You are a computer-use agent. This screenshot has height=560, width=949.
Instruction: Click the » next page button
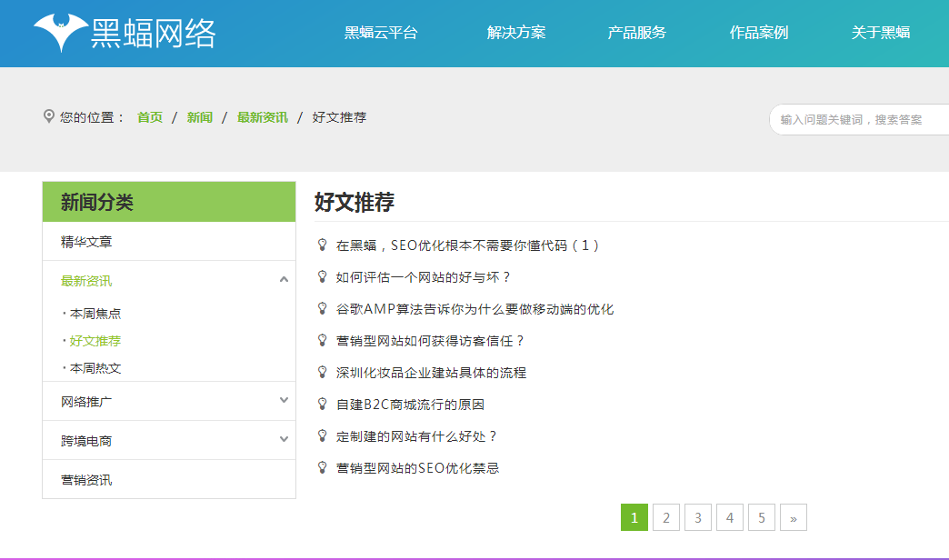793,516
